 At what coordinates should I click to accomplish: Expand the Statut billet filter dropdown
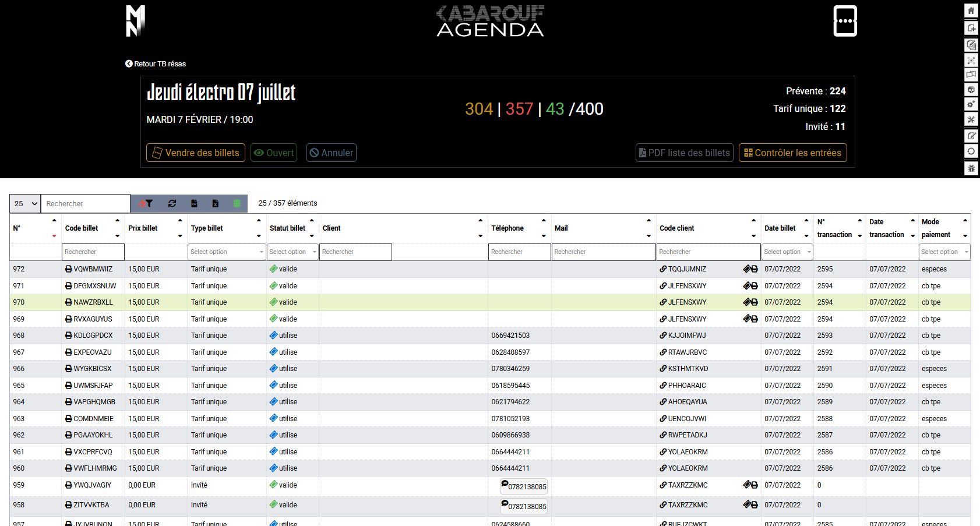coord(292,252)
